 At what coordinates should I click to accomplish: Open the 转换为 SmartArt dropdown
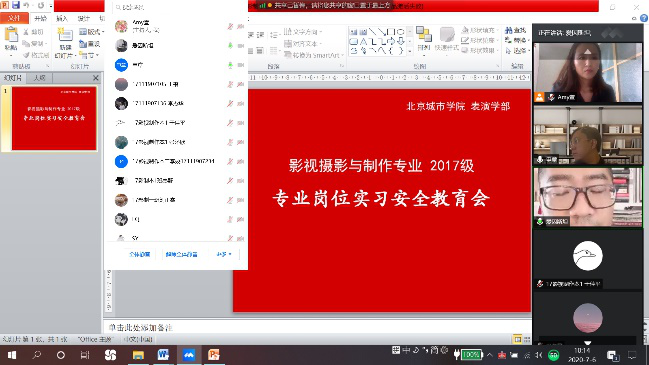click(314, 55)
